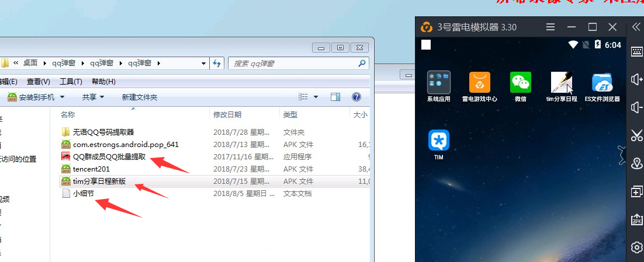
Task: Click the QQ群成员QQ批量提取 application icon
Action: point(65,156)
